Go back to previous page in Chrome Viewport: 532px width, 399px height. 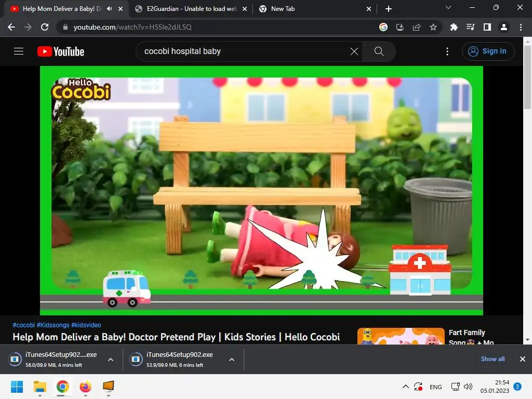tap(11, 27)
